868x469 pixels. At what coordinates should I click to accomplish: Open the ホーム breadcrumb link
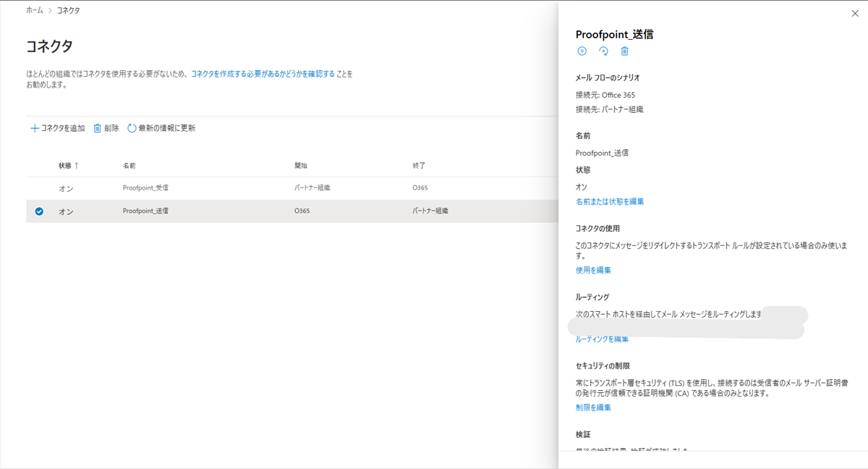pyautogui.click(x=34, y=11)
